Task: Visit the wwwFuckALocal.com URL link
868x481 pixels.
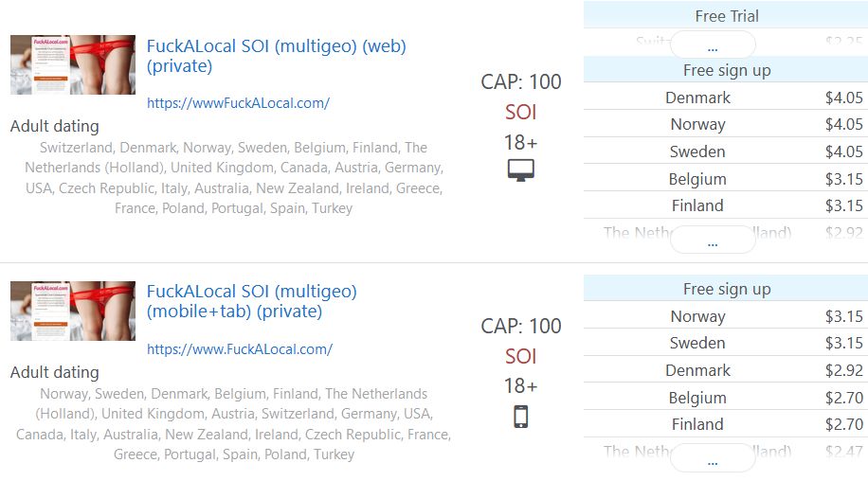Action: [238, 103]
